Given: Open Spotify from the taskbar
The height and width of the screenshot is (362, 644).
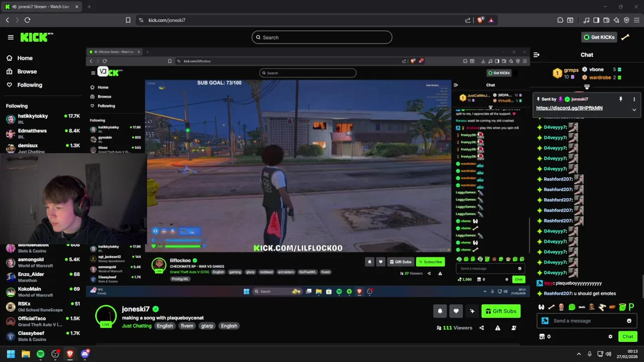Looking at the screenshot, I should 40,354.
